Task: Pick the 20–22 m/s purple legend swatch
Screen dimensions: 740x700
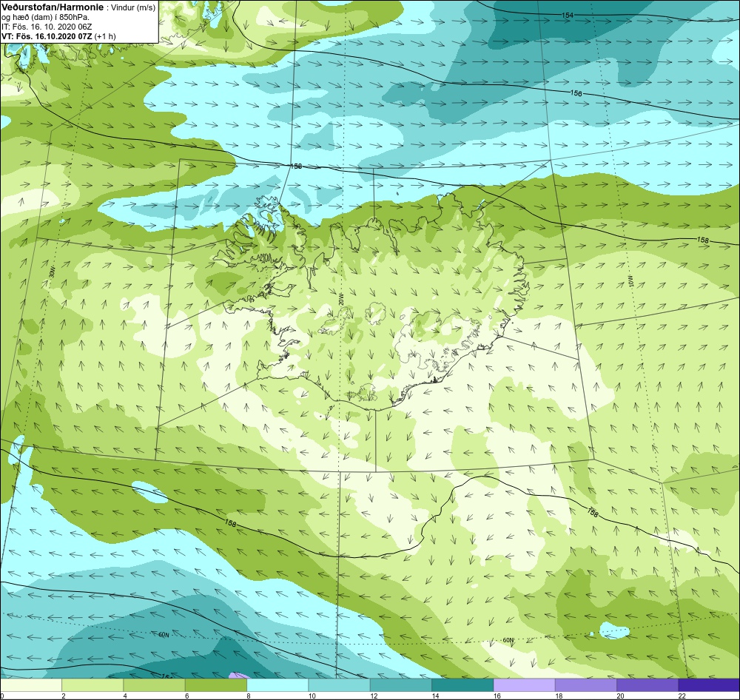Action: 647,684
